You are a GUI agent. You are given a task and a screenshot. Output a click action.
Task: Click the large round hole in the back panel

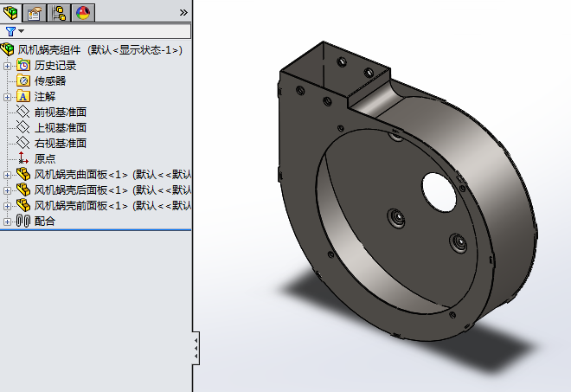click(439, 192)
